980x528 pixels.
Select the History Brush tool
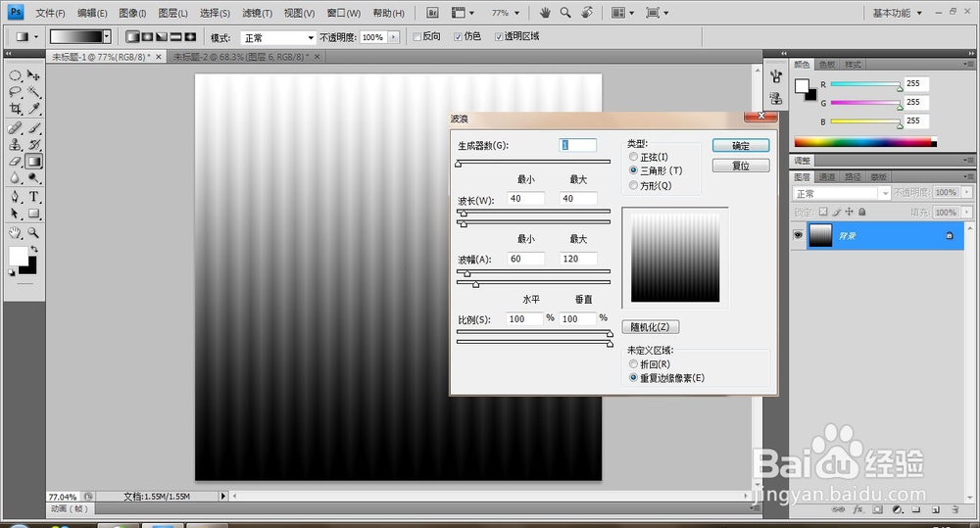pyautogui.click(x=33, y=145)
